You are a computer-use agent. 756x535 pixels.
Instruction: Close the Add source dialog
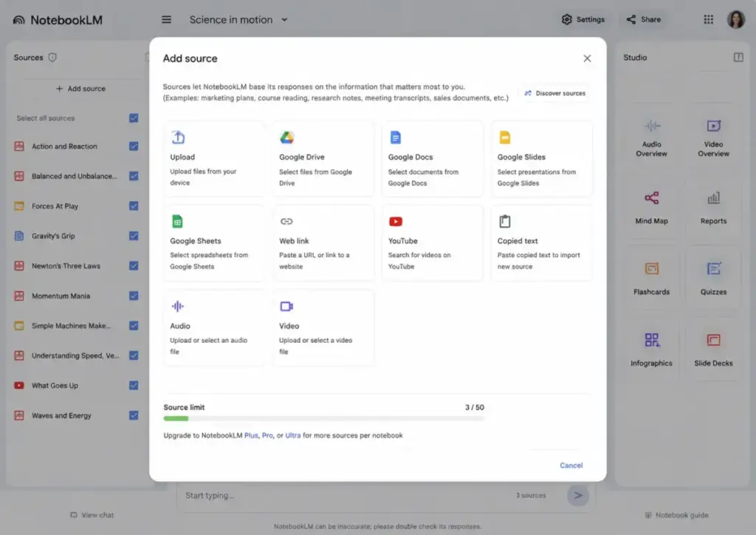pos(587,58)
